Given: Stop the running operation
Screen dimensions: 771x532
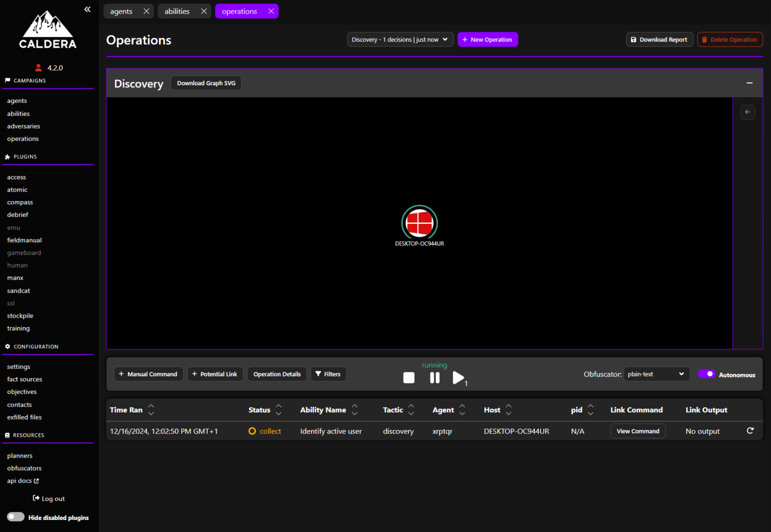Looking at the screenshot, I should 409,378.
